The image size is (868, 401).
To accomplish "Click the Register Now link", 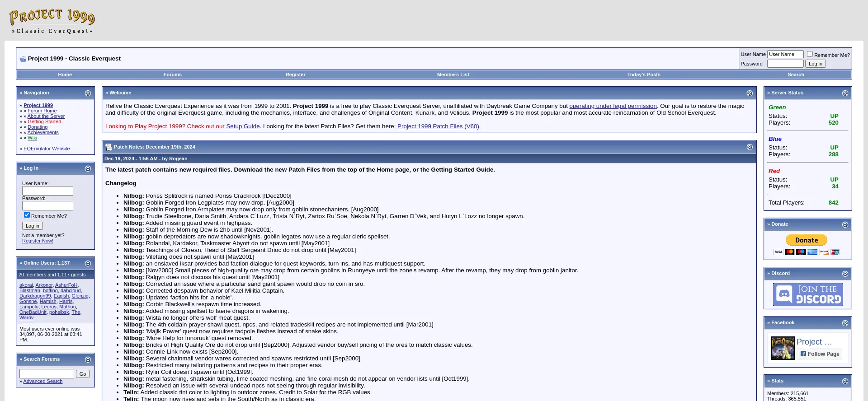I will (x=38, y=241).
